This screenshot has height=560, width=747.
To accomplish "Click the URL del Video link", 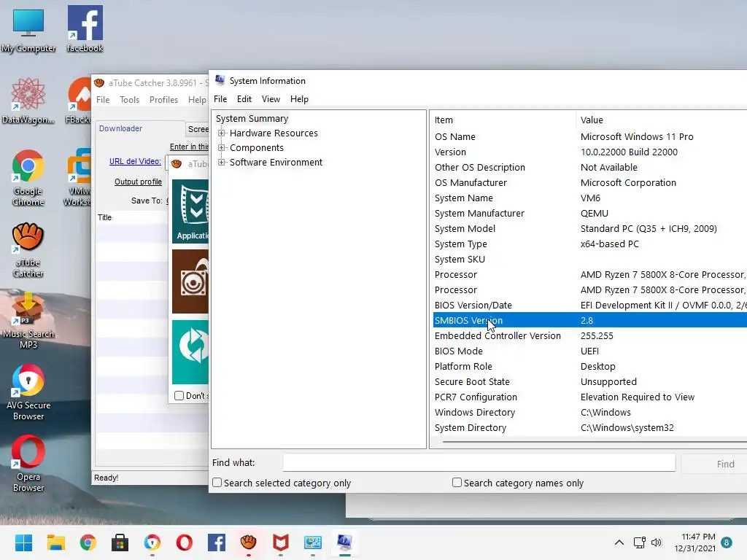I will pyautogui.click(x=135, y=161).
